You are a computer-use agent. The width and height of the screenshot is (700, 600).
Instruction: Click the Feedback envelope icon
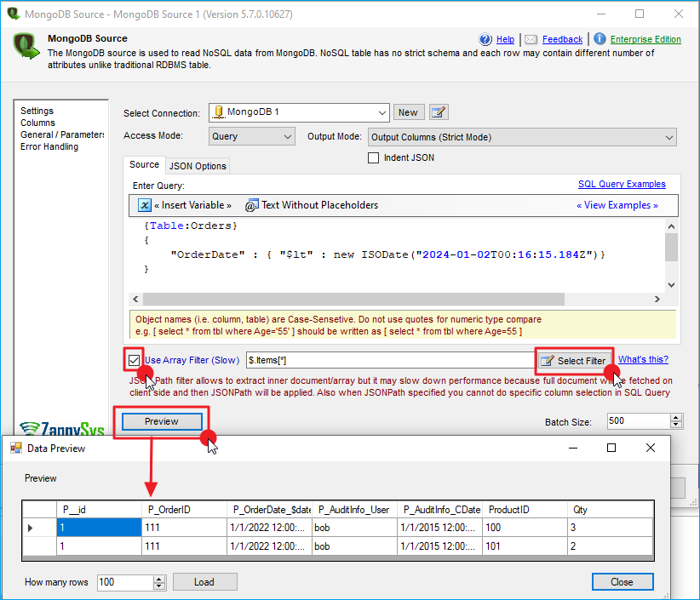pyautogui.click(x=531, y=39)
